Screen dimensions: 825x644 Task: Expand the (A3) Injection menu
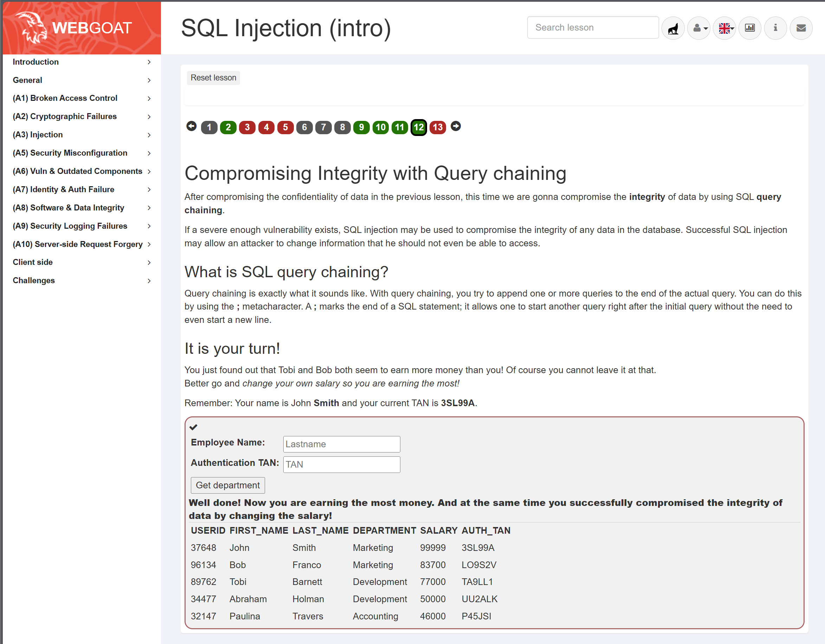(x=81, y=135)
